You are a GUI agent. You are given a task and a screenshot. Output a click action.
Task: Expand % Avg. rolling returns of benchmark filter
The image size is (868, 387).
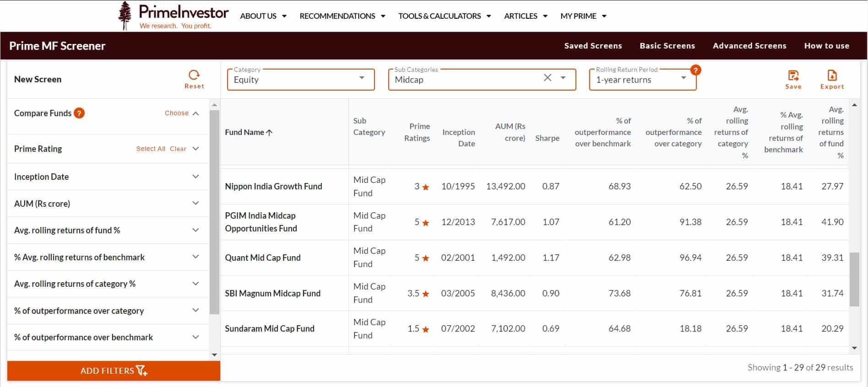pos(196,257)
